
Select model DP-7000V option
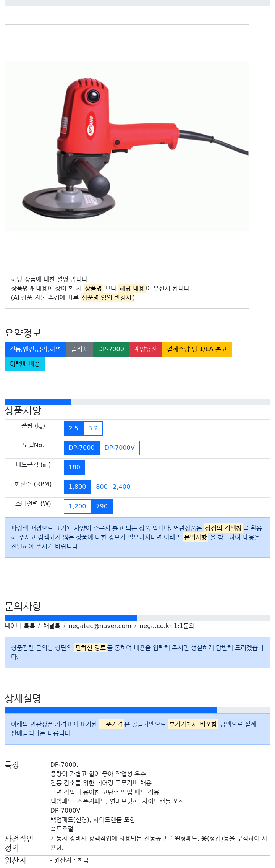point(120,448)
